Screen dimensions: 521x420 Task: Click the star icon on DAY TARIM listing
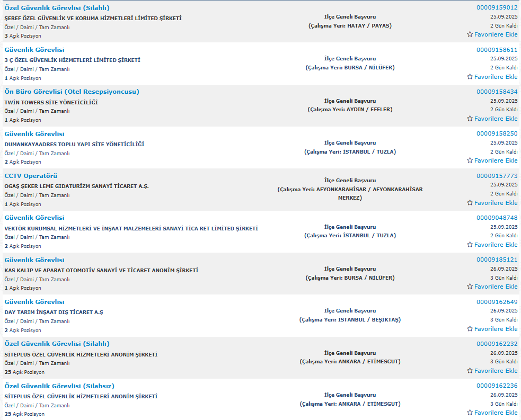pyautogui.click(x=470, y=329)
